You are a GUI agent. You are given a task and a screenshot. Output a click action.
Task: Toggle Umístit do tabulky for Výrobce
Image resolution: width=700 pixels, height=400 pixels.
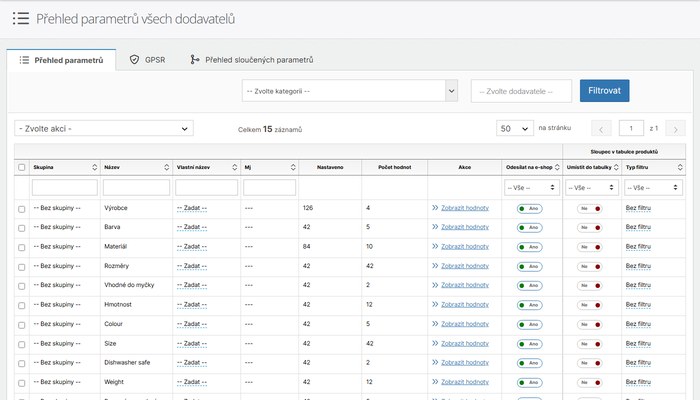pos(589,208)
